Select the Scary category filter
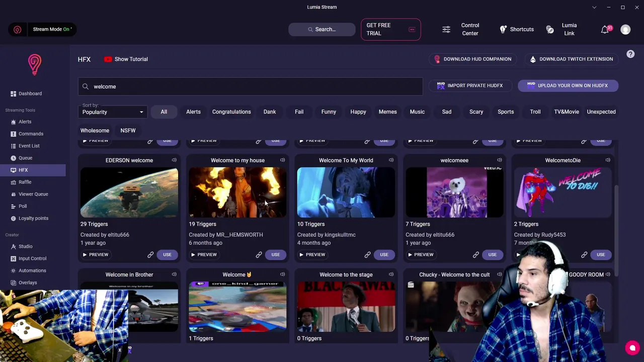Viewport: 644px width, 362px height. (x=476, y=112)
